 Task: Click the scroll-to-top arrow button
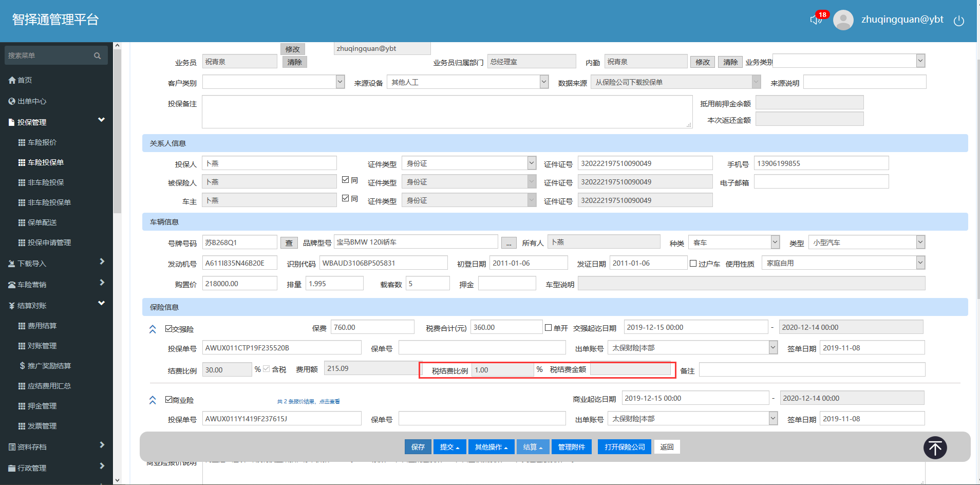pyautogui.click(x=935, y=447)
